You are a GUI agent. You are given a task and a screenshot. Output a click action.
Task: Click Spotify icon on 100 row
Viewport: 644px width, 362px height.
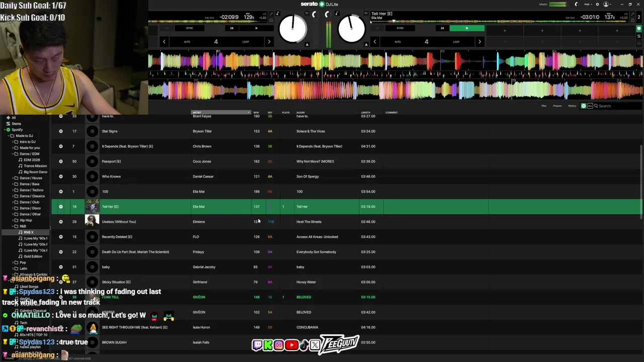(61, 192)
